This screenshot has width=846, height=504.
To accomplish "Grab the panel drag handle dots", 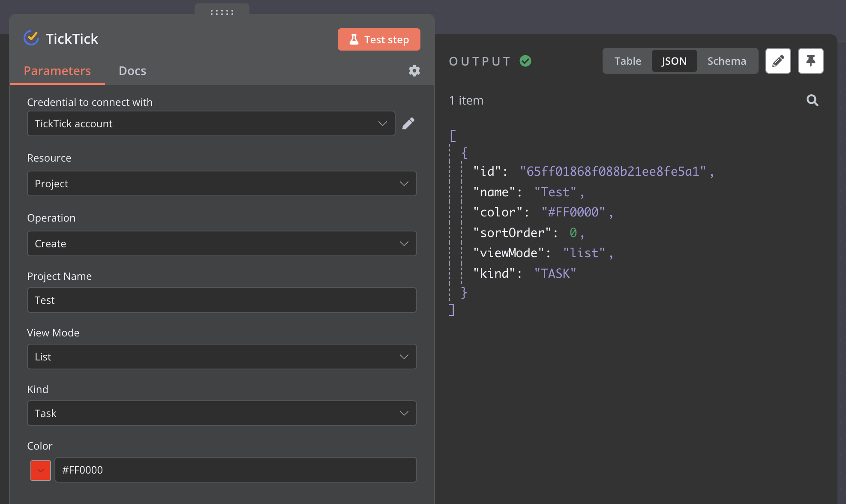I will tap(222, 12).
